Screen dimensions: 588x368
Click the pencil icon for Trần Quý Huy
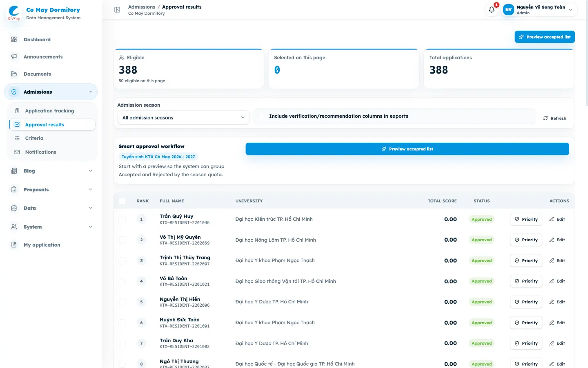552,219
